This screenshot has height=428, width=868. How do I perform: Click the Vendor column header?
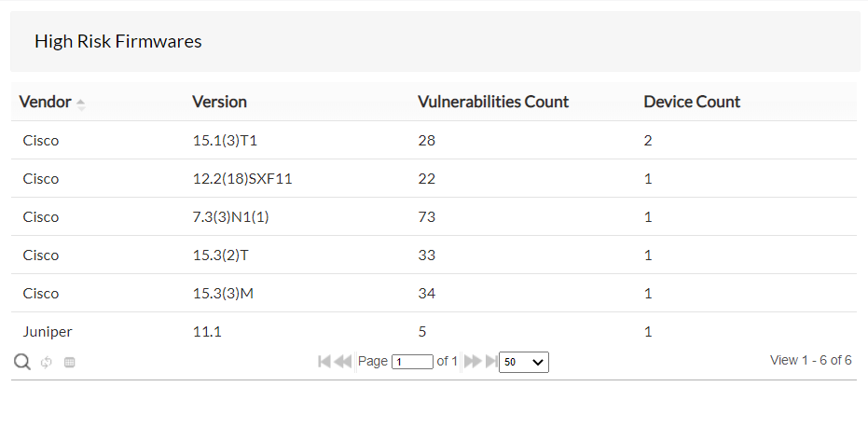pos(45,102)
